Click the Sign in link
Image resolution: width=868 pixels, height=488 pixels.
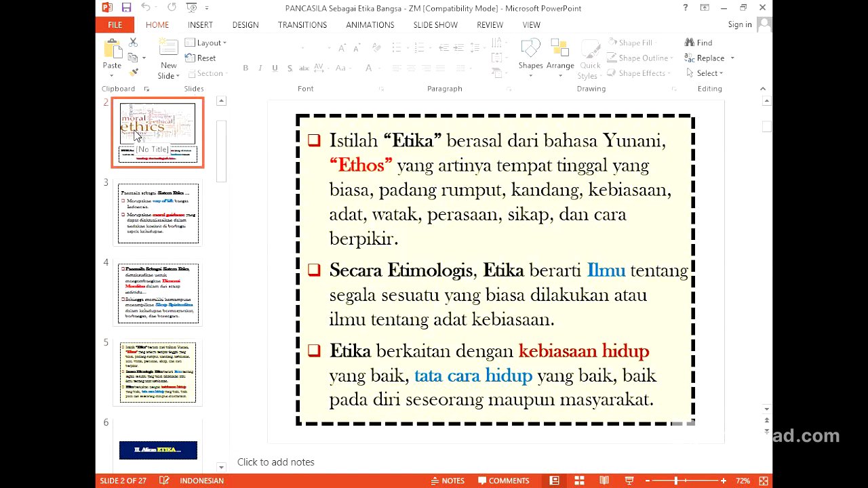739,24
